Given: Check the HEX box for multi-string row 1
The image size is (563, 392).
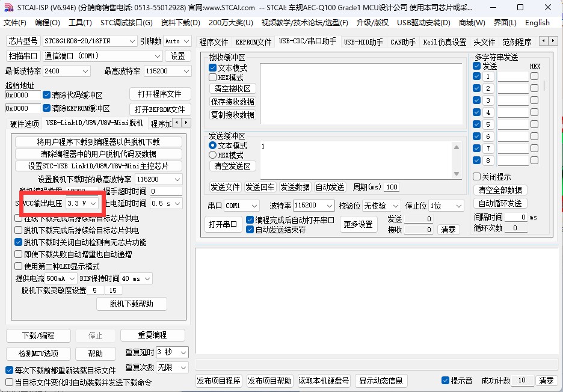Looking at the screenshot, I should tap(534, 76).
